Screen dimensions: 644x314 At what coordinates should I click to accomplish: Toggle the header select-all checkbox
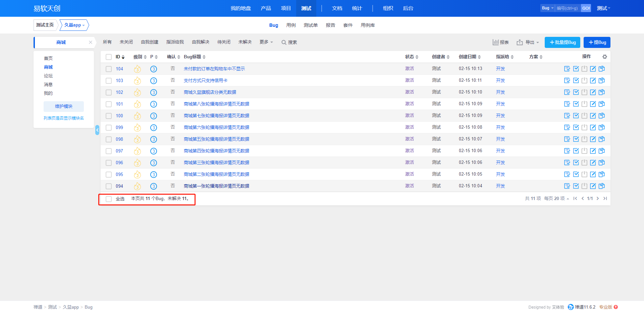(x=109, y=57)
